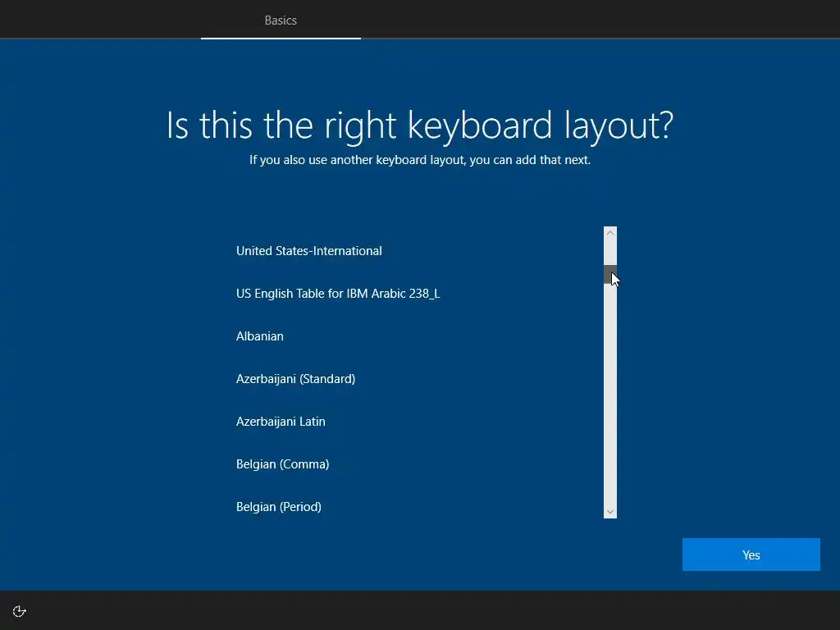This screenshot has height=630, width=840.
Task: Open the Ease of Access icon
Action: pyautogui.click(x=20, y=611)
